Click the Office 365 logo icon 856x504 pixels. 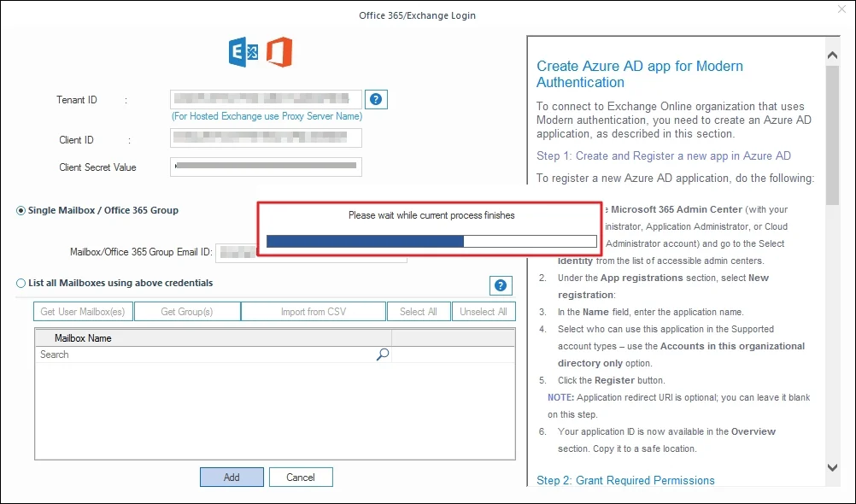coord(279,52)
